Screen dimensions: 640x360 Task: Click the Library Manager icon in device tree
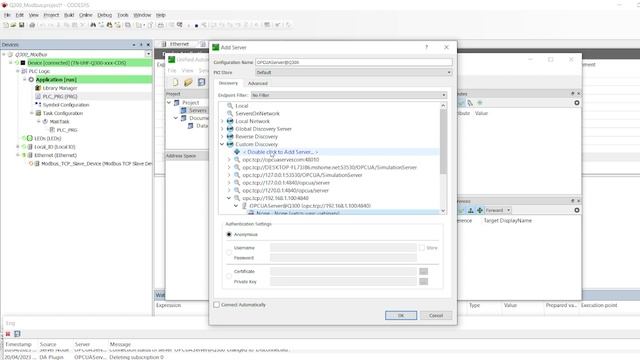38,88
